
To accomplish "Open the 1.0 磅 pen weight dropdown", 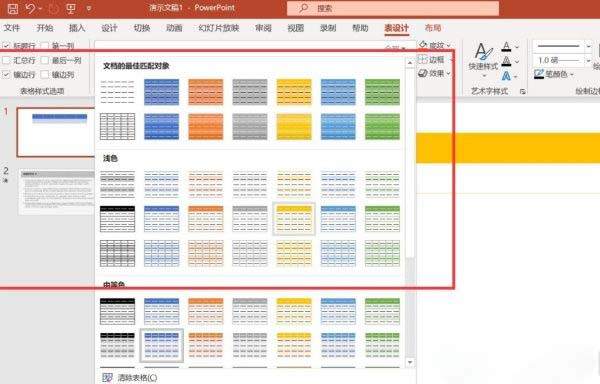I will 589,60.
